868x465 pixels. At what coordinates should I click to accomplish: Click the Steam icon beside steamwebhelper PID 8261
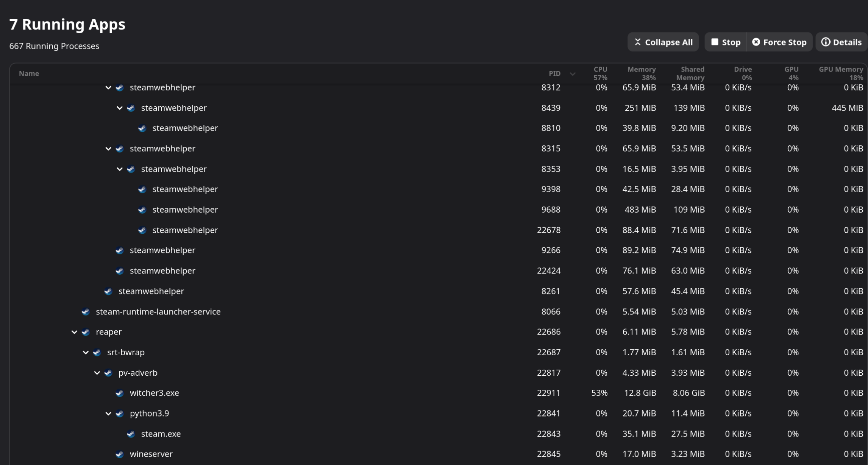(108, 291)
